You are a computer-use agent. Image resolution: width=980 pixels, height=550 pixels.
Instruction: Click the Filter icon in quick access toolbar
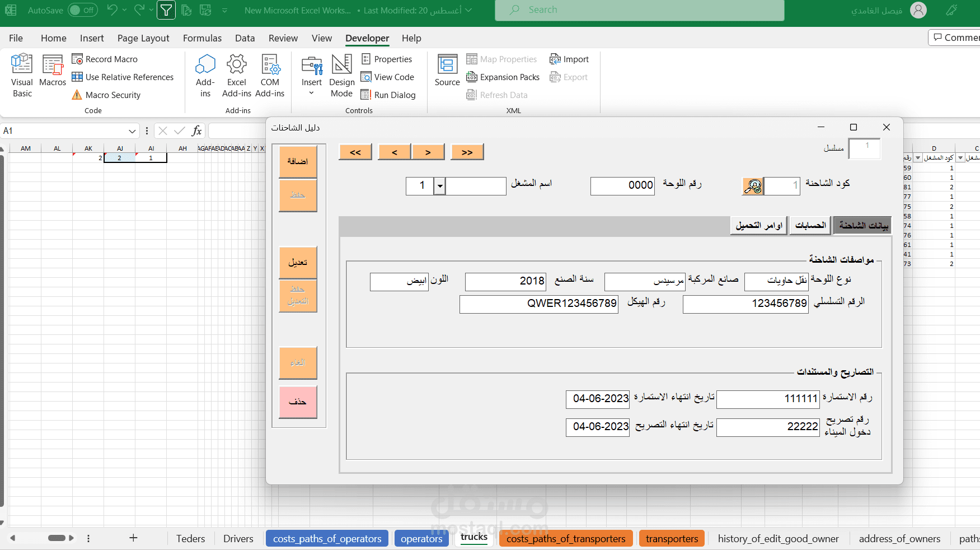[x=166, y=10]
